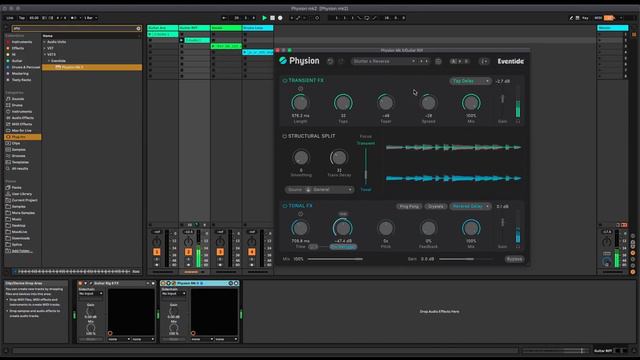
Task: Toggle the Structural Split section power
Action: point(284,136)
